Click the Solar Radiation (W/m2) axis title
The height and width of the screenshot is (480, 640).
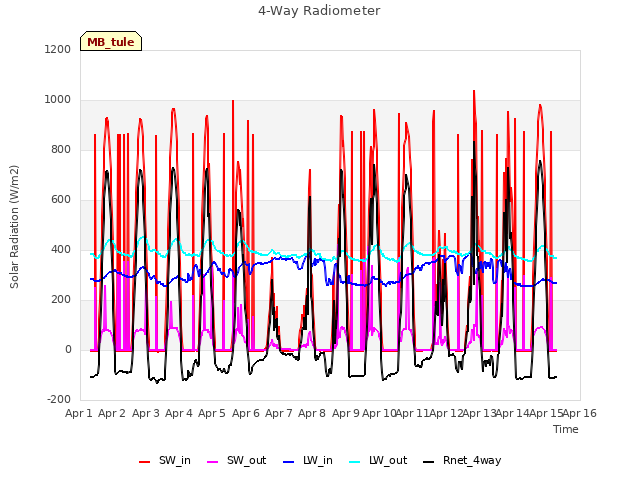[x=14, y=227]
